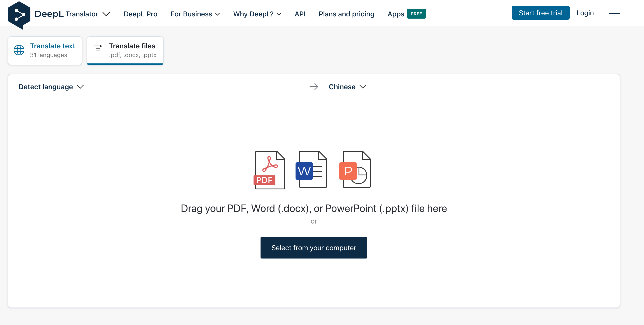Open the hamburger menu icon
The image size is (644, 325).
point(614,14)
